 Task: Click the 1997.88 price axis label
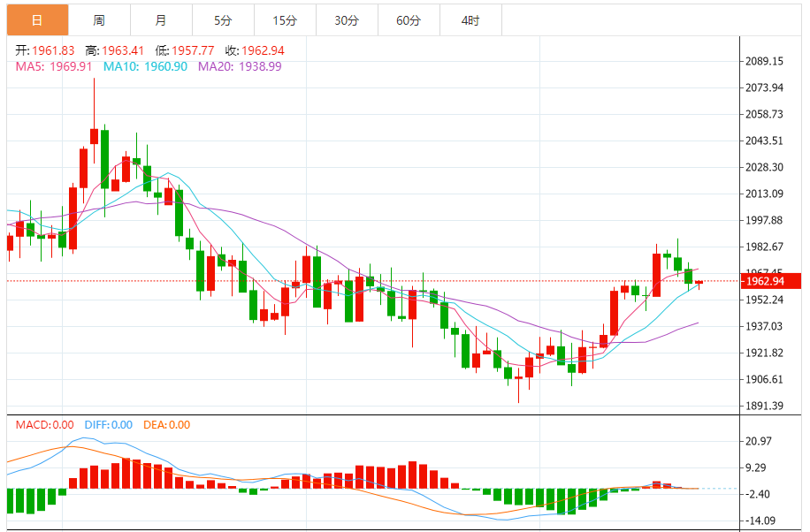(764, 220)
